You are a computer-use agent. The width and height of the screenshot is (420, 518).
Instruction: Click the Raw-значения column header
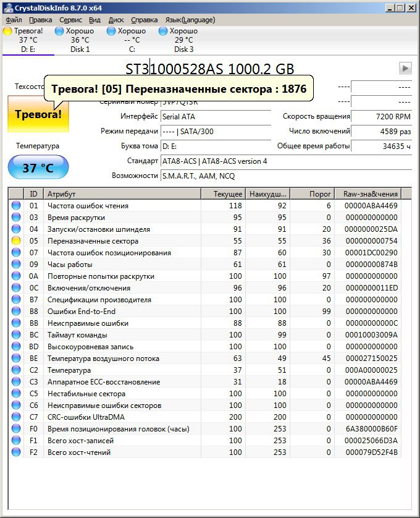(368, 193)
